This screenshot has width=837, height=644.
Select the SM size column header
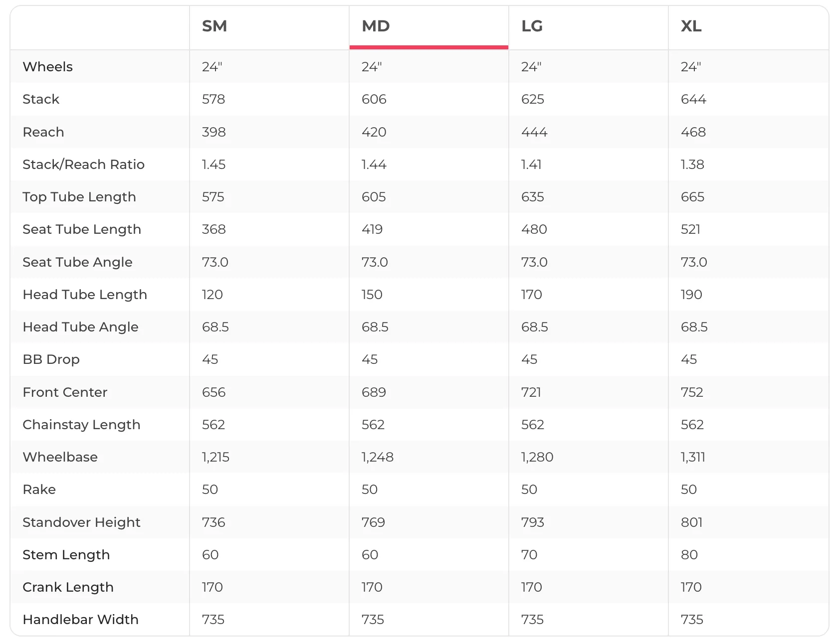coord(214,26)
